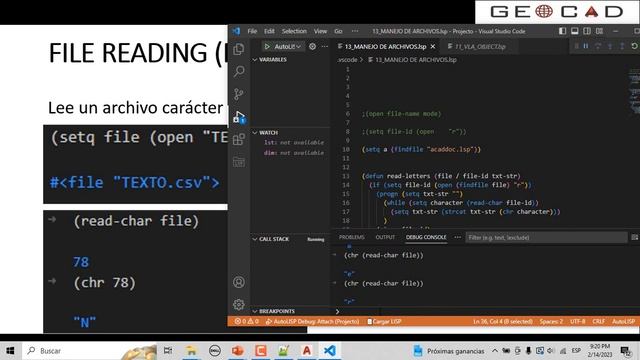The height and width of the screenshot is (360, 640).
Task: Open Task View on the taskbar
Action: click(x=168, y=351)
